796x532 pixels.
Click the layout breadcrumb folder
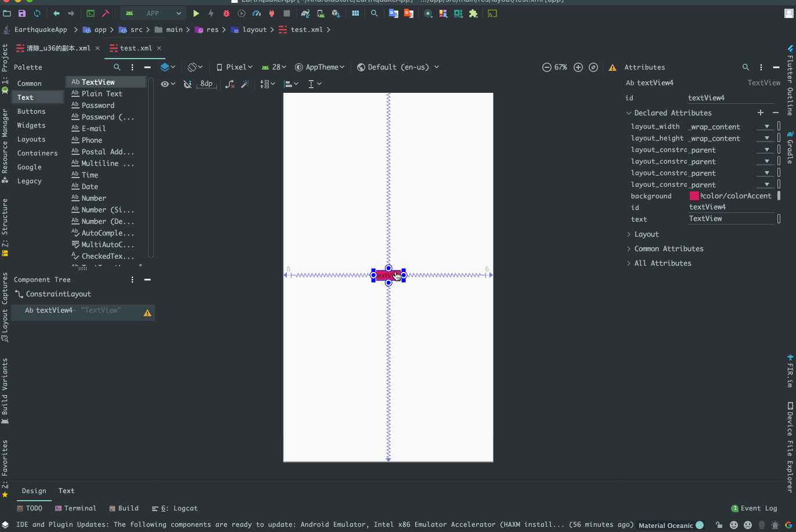click(x=249, y=30)
